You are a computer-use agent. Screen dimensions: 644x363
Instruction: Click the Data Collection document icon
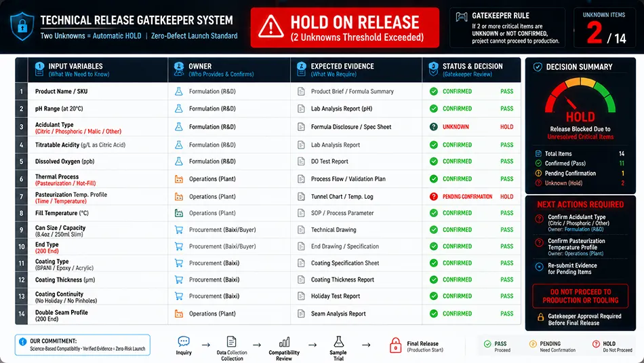coord(232,341)
